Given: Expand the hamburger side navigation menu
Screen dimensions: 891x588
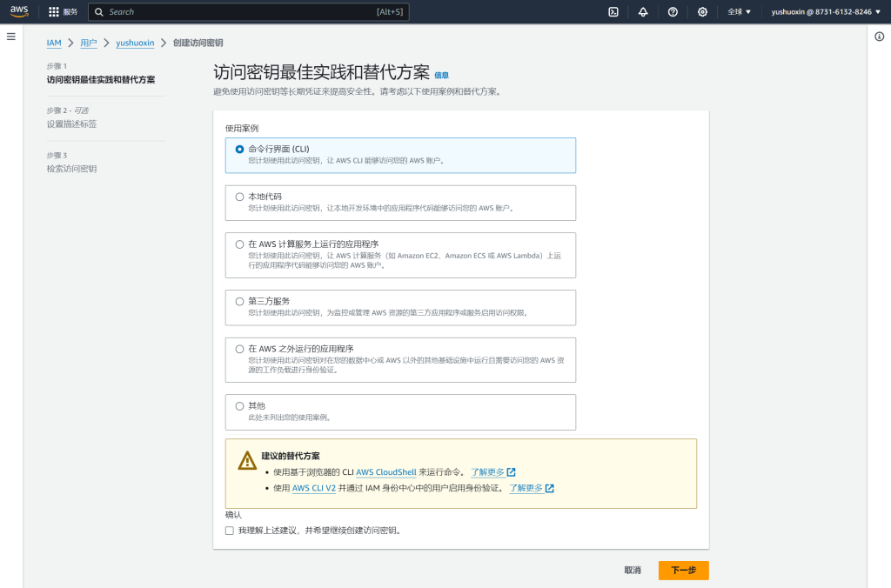Looking at the screenshot, I should click(11, 36).
